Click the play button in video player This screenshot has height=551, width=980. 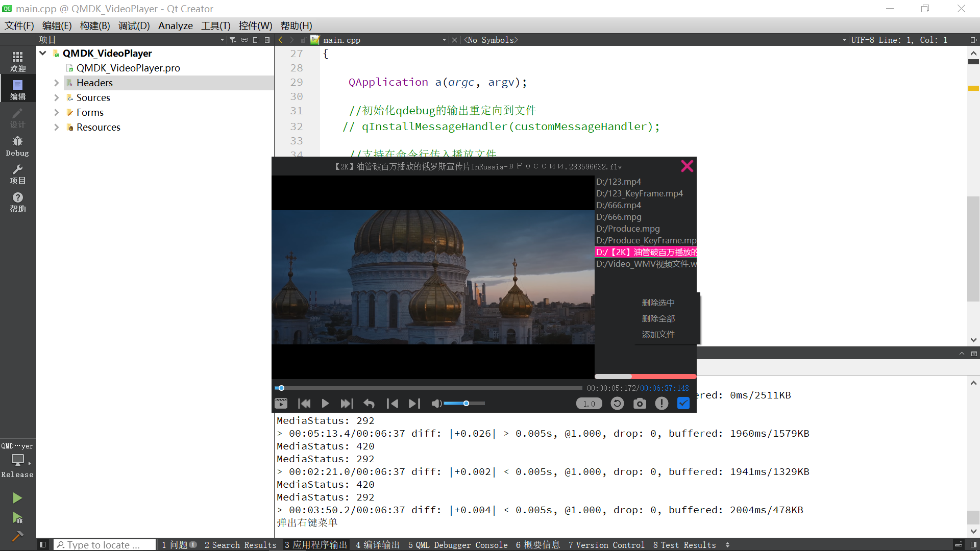click(x=325, y=404)
